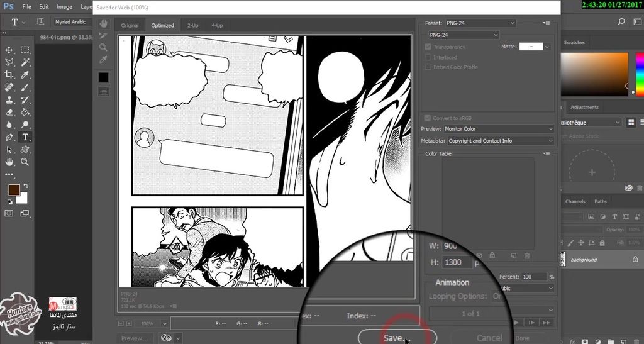Select the Rectangular Marquee tool
This screenshot has height=344, width=644.
click(x=25, y=50)
